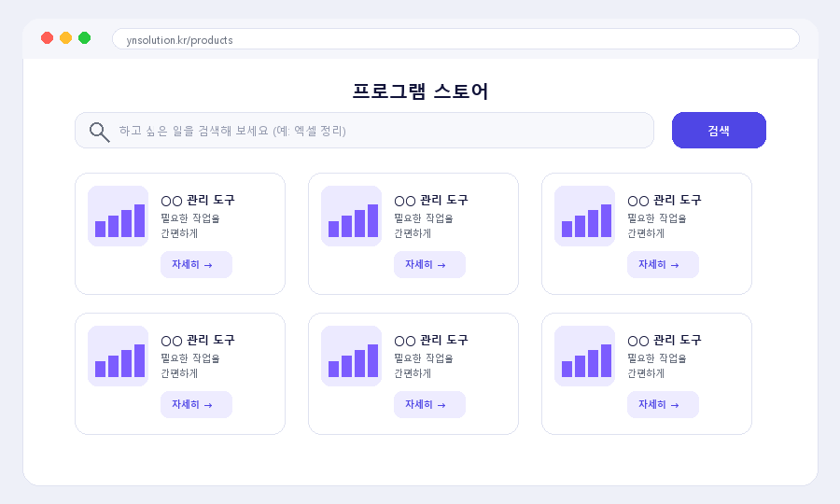Click the green maximize window dot
Screen dimensions: 840x504
85,38
